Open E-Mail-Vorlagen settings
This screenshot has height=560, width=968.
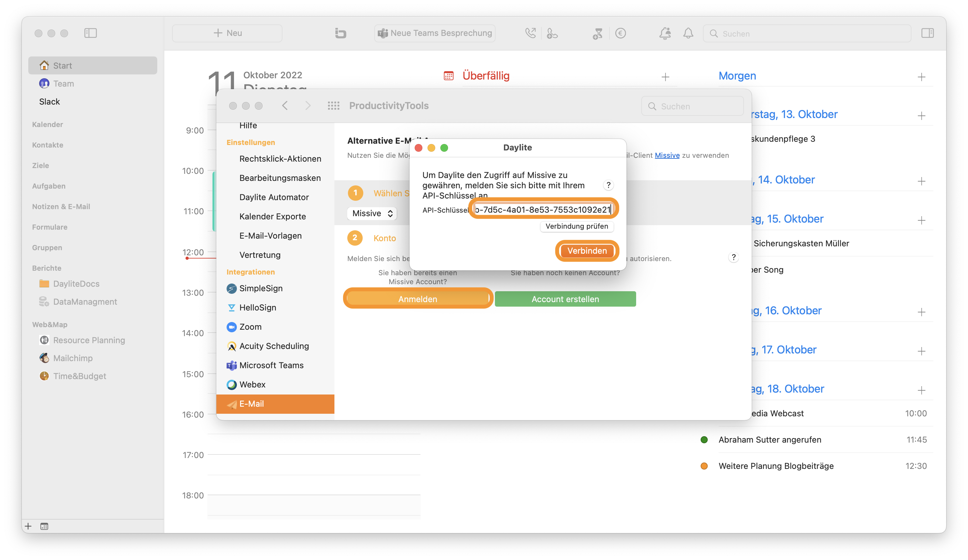point(271,235)
